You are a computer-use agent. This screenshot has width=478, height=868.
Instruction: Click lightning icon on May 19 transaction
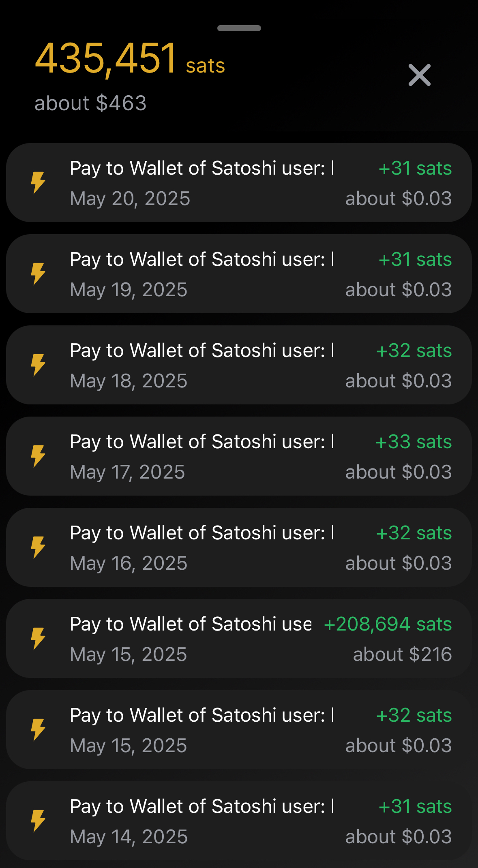click(x=38, y=274)
